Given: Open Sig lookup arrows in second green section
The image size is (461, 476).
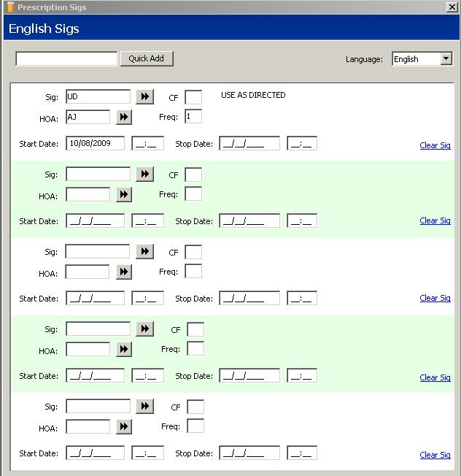Looking at the screenshot, I should [144, 174].
